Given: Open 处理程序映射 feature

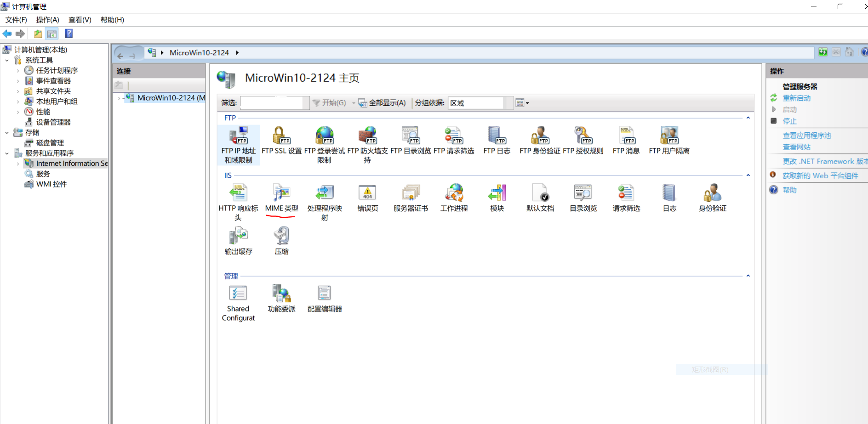Looking at the screenshot, I should tap(324, 202).
